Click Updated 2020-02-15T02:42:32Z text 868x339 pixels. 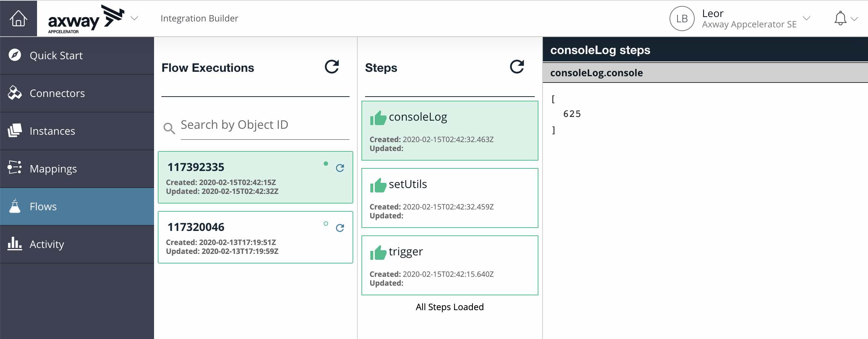222,191
